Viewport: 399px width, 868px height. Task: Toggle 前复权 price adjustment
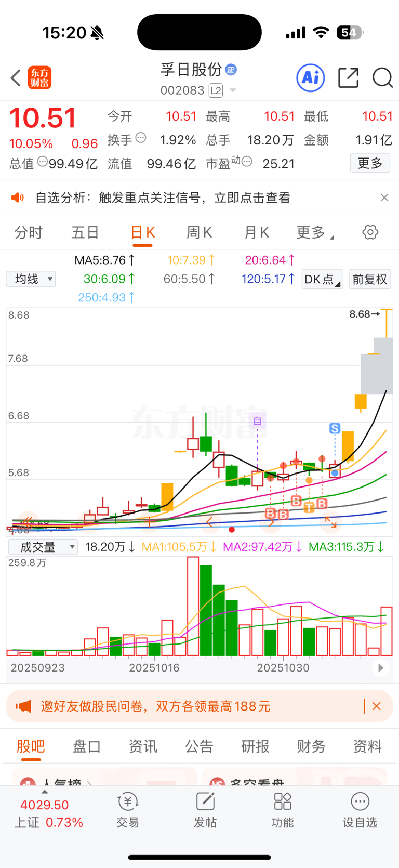[370, 279]
